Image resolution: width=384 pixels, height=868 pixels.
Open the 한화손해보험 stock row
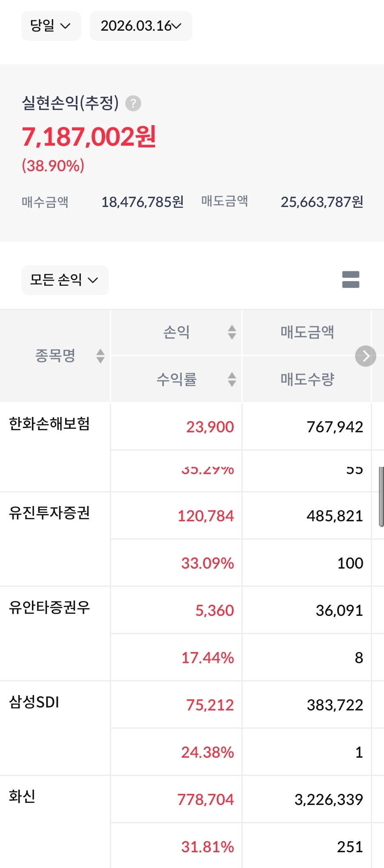tap(49, 424)
